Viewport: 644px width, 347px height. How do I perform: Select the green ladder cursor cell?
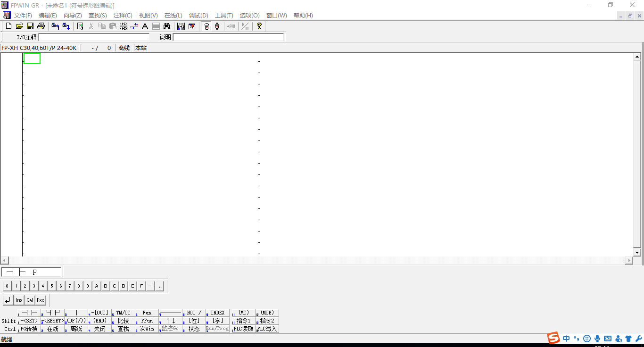32,58
